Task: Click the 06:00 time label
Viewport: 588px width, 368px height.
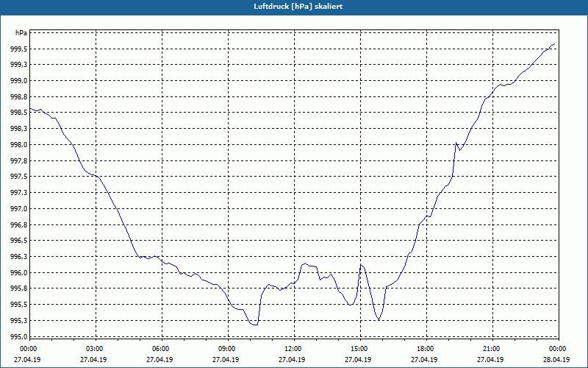Action: coord(162,349)
